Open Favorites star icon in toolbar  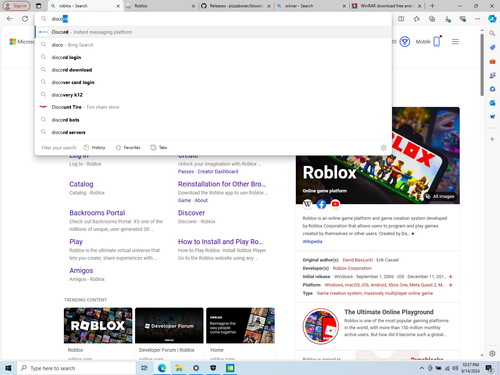click(x=417, y=19)
